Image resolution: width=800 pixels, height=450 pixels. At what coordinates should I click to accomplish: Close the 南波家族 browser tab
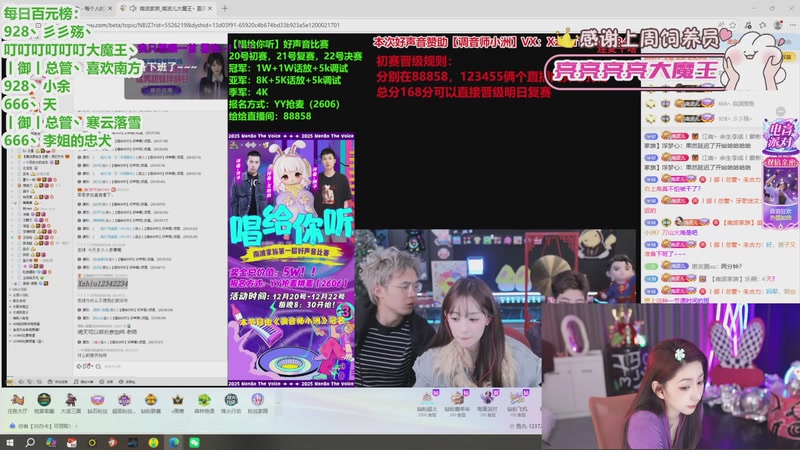coord(210,9)
